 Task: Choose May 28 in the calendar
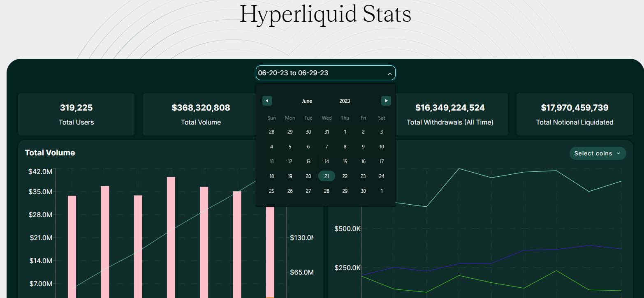pos(271,132)
